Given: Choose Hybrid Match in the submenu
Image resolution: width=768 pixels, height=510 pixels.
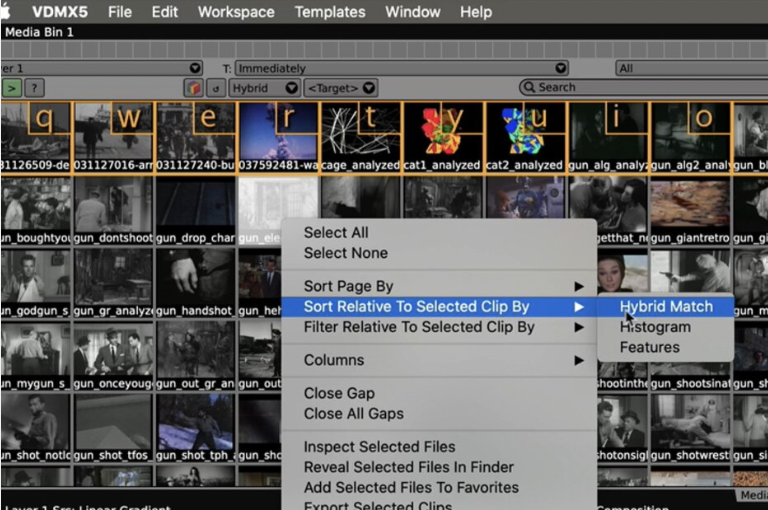Looking at the screenshot, I should 665,306.
